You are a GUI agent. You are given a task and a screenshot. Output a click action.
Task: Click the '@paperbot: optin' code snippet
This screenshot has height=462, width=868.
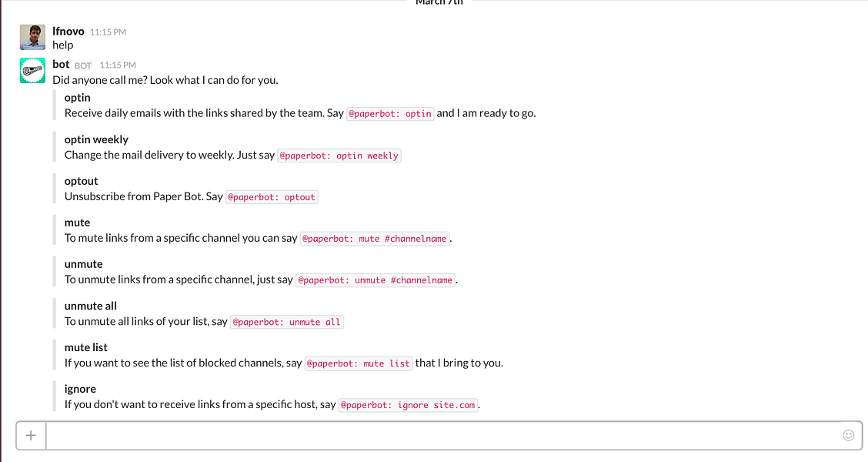coord(390,113)
